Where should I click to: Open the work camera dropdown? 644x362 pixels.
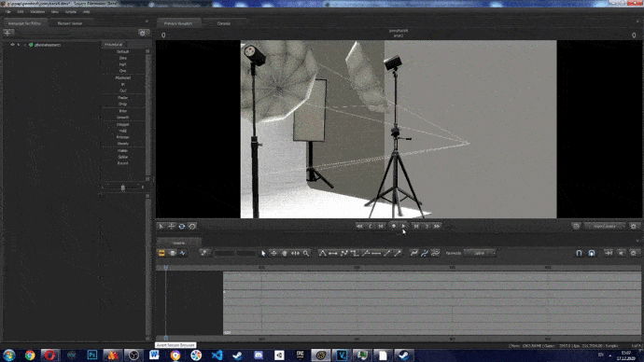[605, 226]
